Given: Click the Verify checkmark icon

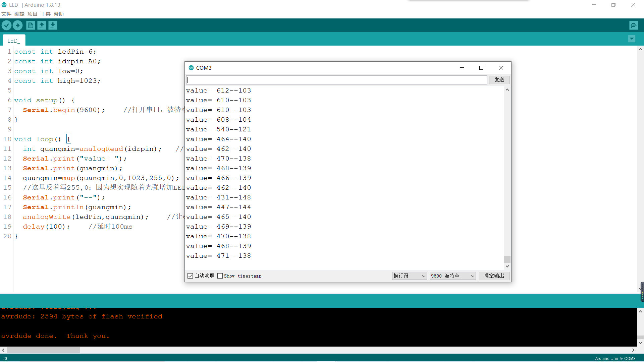Looking at the screenshot, I should click(x=6, y=25).
